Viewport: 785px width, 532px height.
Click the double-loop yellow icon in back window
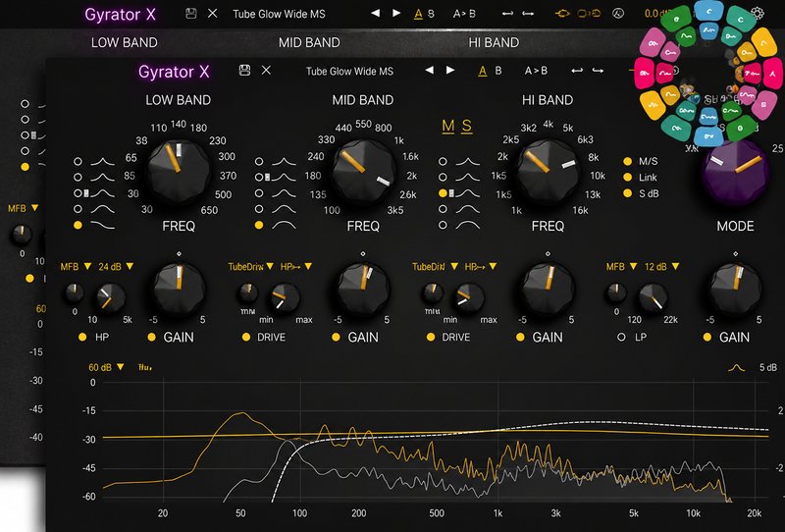pyautogui.click(x=590, y=14)
